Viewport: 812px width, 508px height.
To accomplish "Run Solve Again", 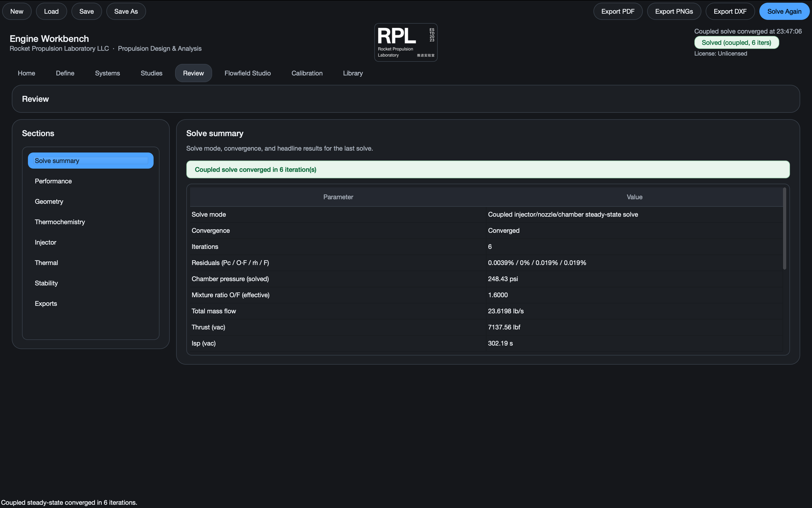I will point(784,12).
